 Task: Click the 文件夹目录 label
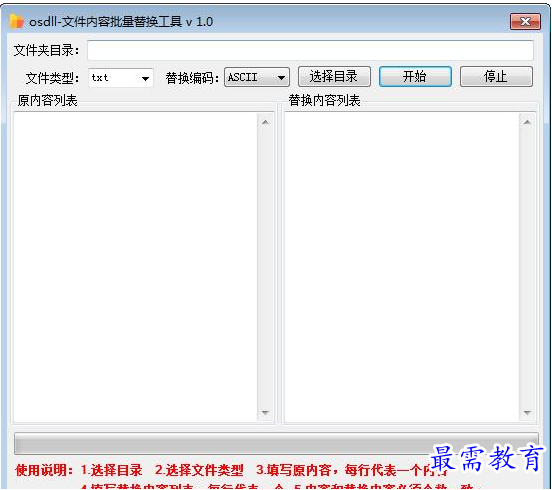point(46,50)
